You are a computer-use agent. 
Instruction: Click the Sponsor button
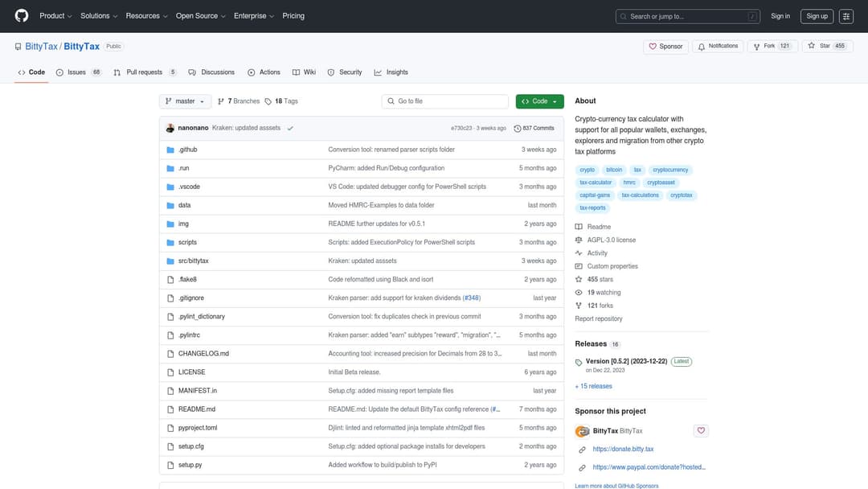click(x=666, y=47)
